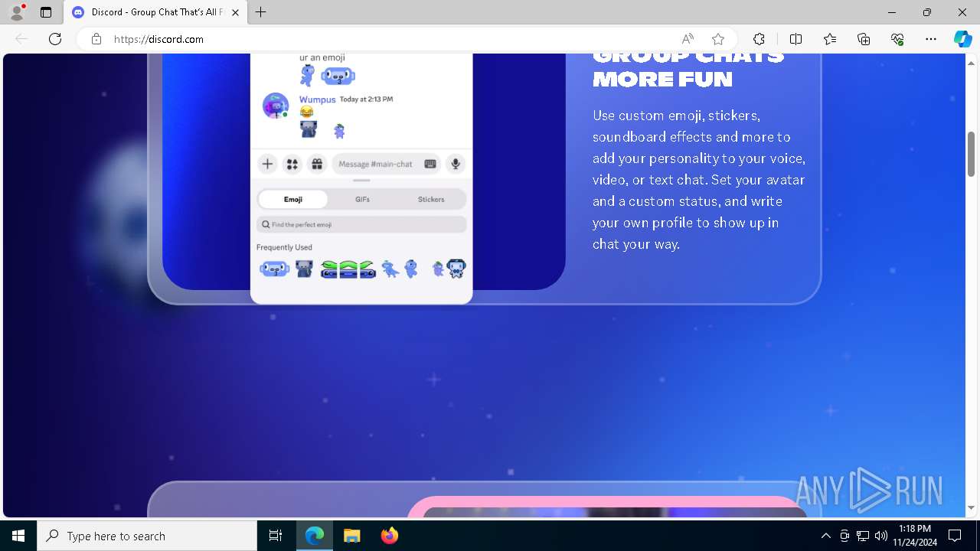Refresh the Discord page
Image resolution: width=980 pixels, height=551 pixels.
click(x=55, y=39)
